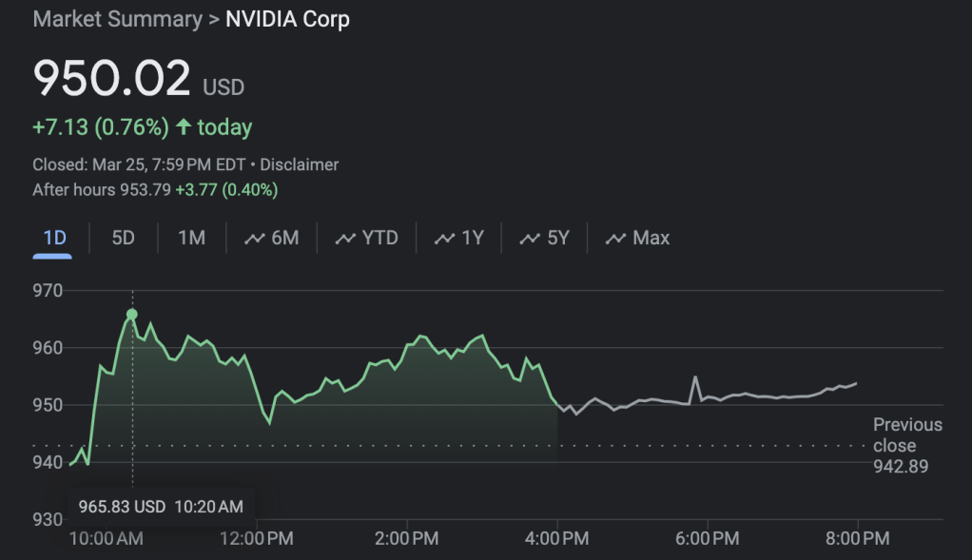Screen dimensions: 972x560
Task: Click the trend icon beside YTD
Action: (345, 239)
